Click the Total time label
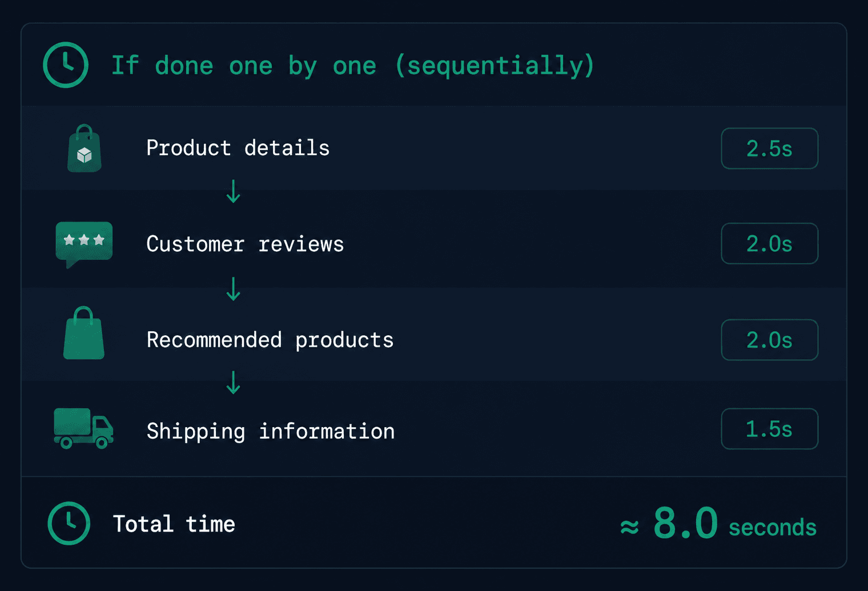The width and height of the screenshot is (868, 591). (x=174, y=524)
